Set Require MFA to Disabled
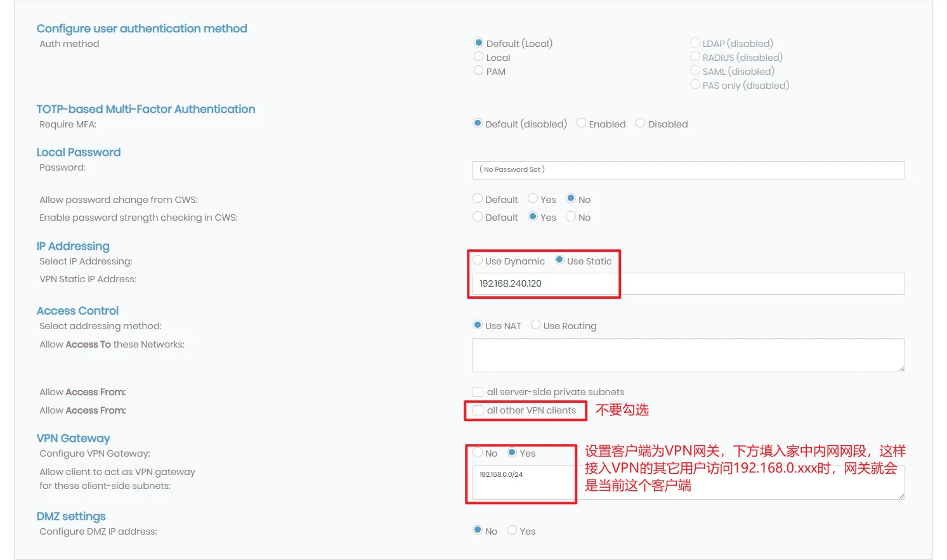947x560 pixels. coord(640,124)
